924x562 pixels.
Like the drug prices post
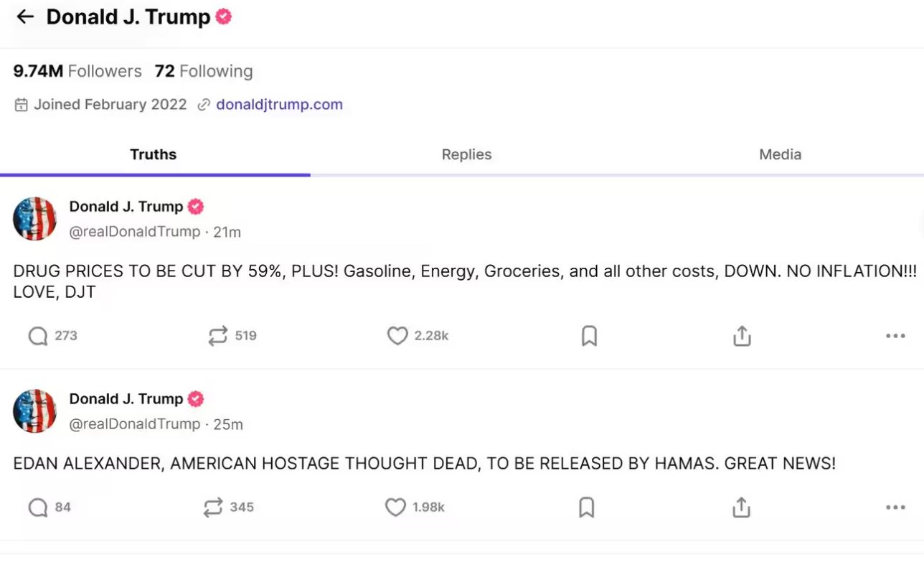point(397,336)
